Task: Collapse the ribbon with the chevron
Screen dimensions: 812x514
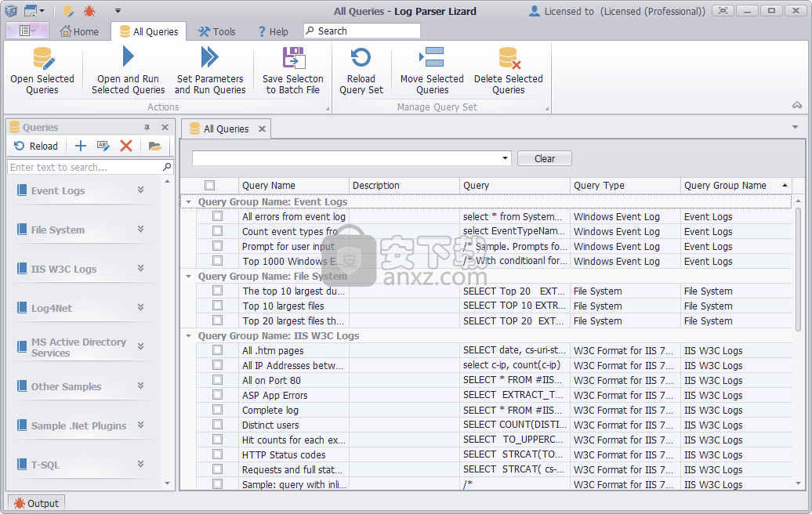Action: (x=797, y=105)
